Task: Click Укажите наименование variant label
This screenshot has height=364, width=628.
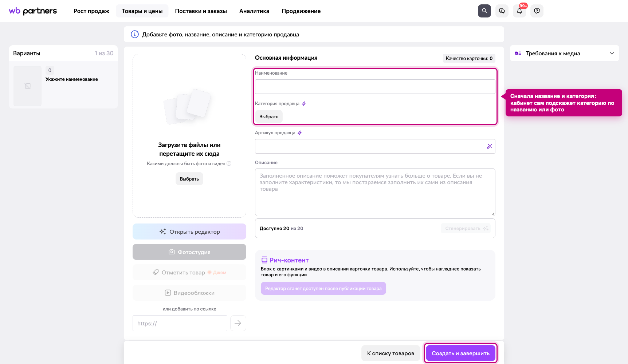Action: (72, 79)
